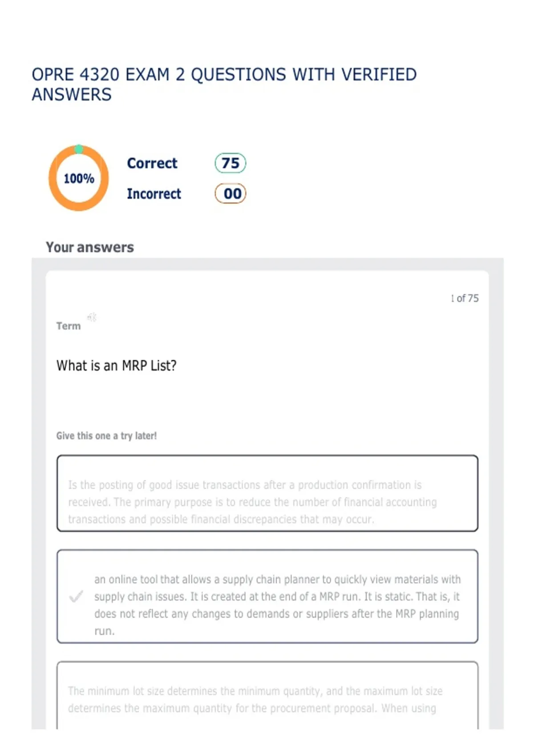Image resolution: width=534 pixels, height=756 pixels.
Task: Click the gray checkmark icon in correct answer
Action: [x=76, y=596]
